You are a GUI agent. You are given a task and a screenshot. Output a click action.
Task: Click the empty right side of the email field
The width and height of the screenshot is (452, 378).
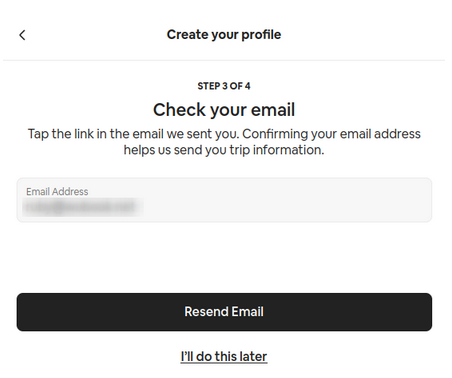[287, 200]
